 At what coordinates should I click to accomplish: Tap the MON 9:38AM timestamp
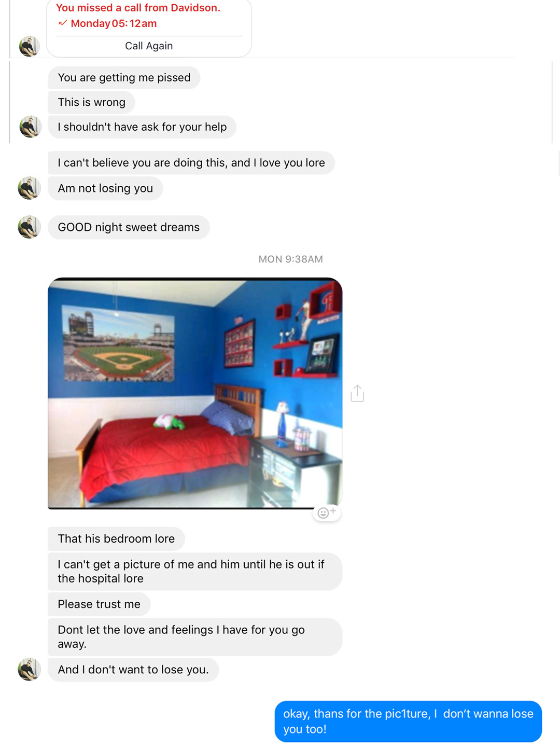click(x=290, y=259)
